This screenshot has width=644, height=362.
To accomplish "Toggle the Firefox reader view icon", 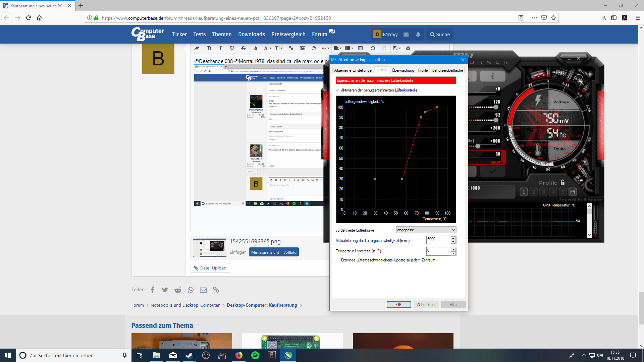I will [521, 18].
